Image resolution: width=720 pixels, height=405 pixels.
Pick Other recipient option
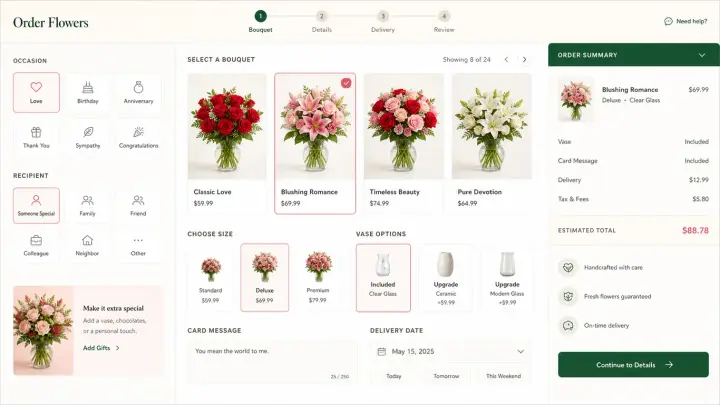tap(138, 246)
